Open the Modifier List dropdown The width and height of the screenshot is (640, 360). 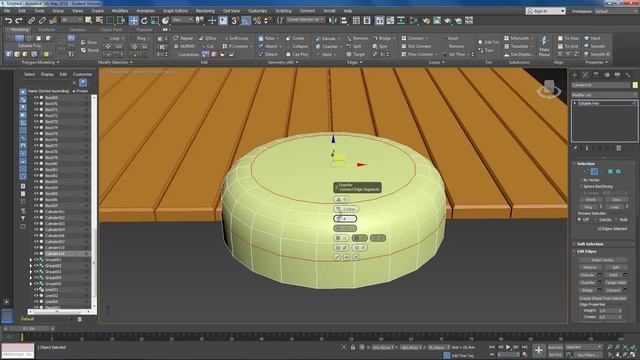click(x=604, y=95)
